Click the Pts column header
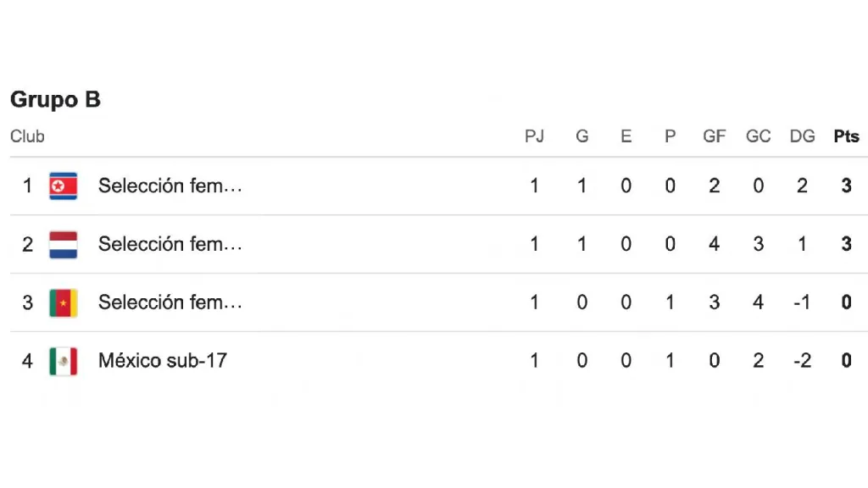Image resolution: width=868 pixels, height=488 pixels. pyautogui.click(x=846, y=136)
